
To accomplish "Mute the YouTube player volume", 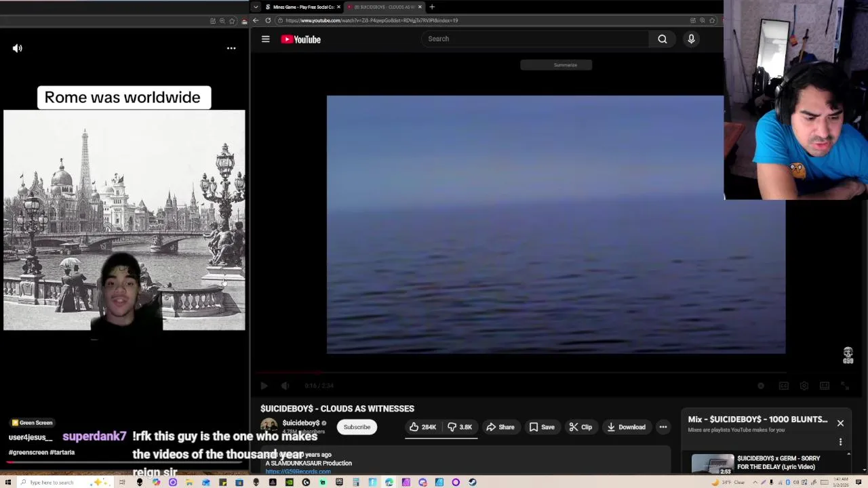I will 285,386.
